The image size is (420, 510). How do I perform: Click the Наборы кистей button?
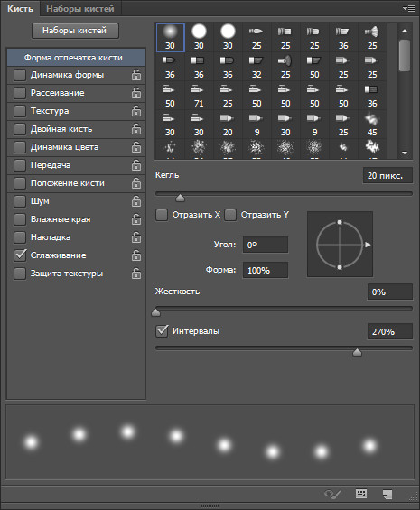[75, 31]
